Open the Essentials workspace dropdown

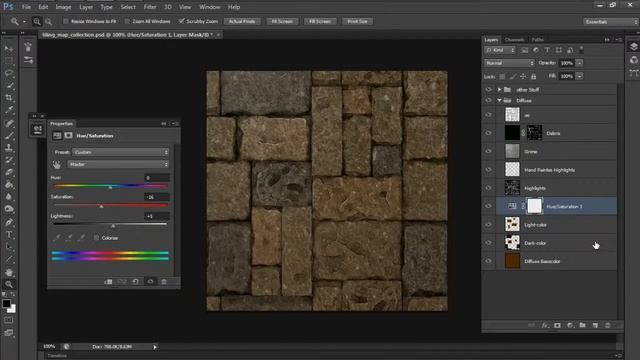pos(611,22)
